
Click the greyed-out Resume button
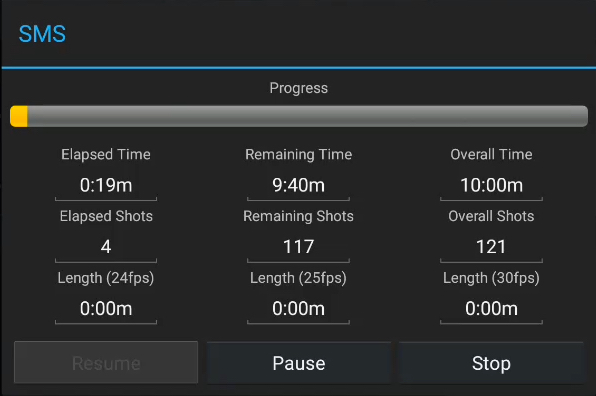pos(106,362)
